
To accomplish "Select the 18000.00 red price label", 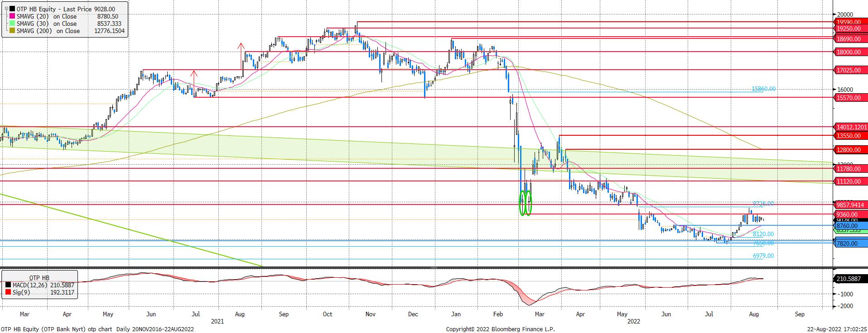I will click(851, 52).
